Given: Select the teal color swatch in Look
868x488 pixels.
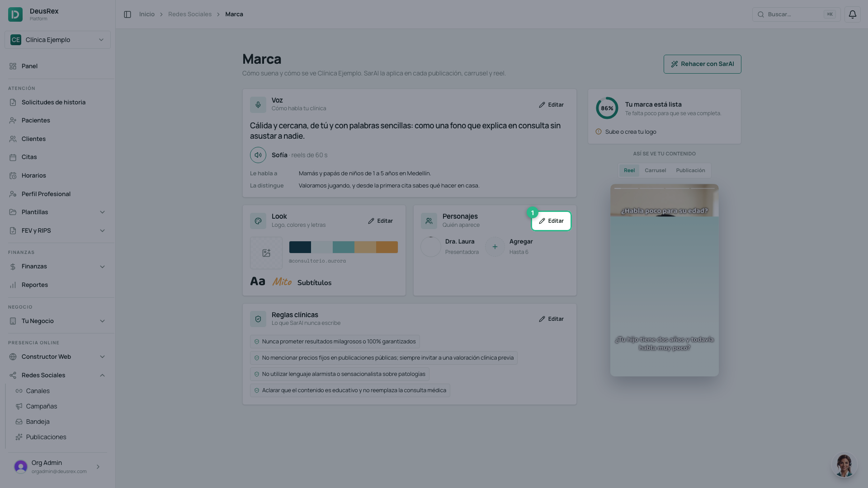Looking at the screenshot, I should [x=344, y=247].
